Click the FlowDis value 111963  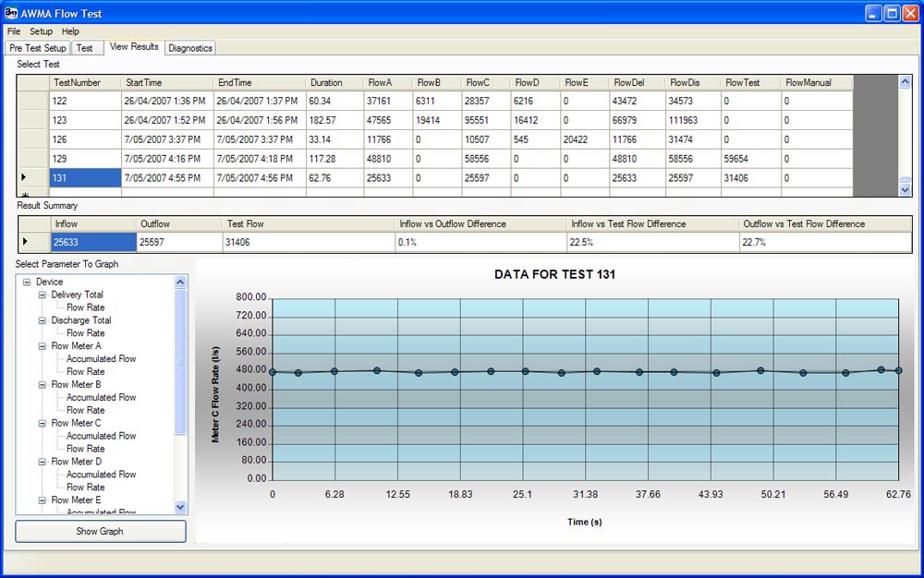coord(693,120)
